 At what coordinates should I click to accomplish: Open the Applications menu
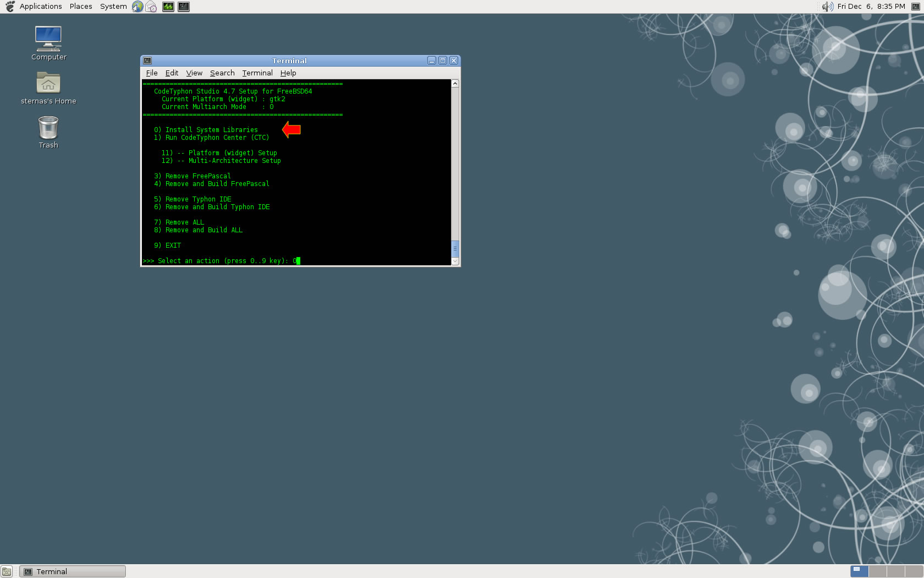click(41, 7)
